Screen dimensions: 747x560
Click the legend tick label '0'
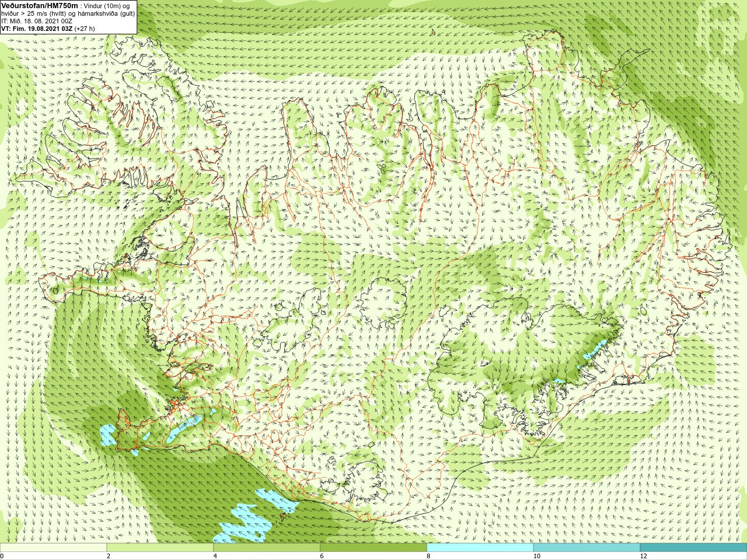click(x=2, y=556)
